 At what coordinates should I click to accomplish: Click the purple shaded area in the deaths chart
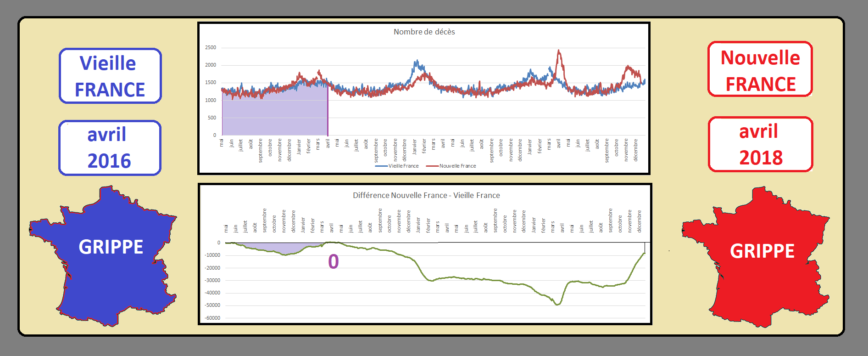(x=275, y=115)
